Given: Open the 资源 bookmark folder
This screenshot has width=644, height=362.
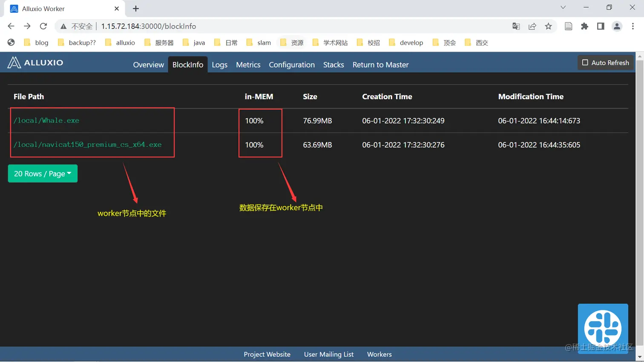Looking at the screenshot, I should 292,43.
